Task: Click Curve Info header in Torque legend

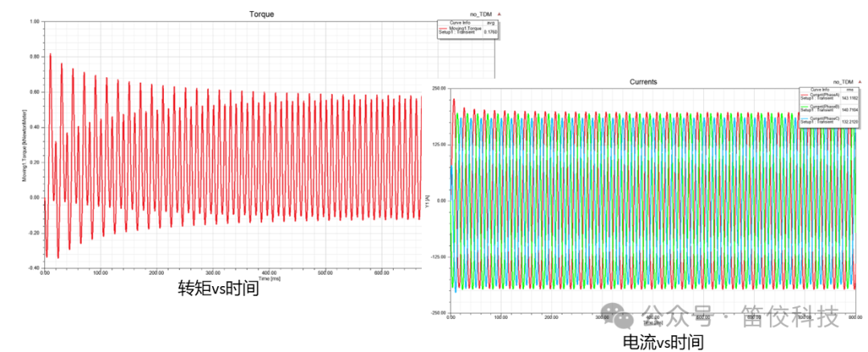Action: (x=460, y=23)
